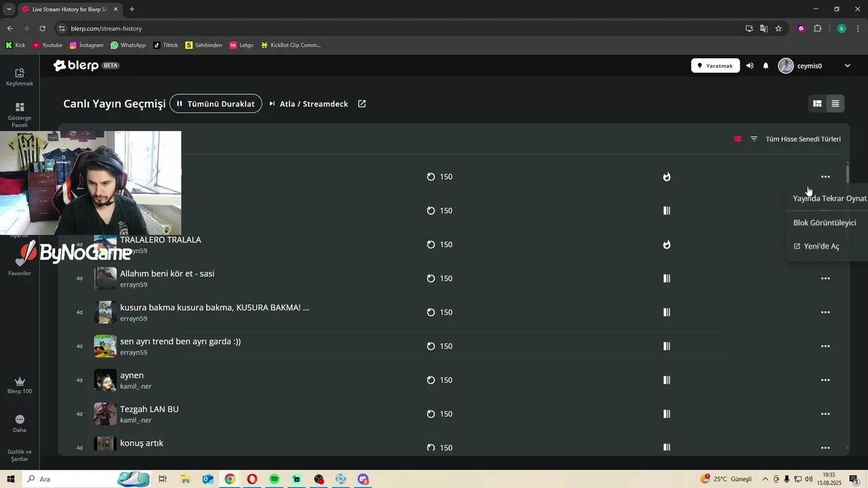Open Opera from Windows taskbar
The width and height of the screenshot is (868, 488).
pyautogui.click(x=252, y=479)
